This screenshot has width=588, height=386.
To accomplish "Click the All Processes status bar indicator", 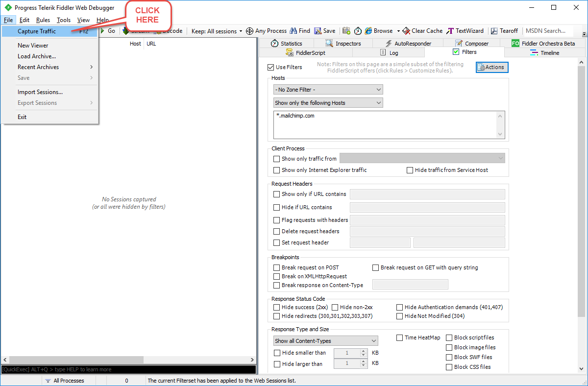I will 65,381.
